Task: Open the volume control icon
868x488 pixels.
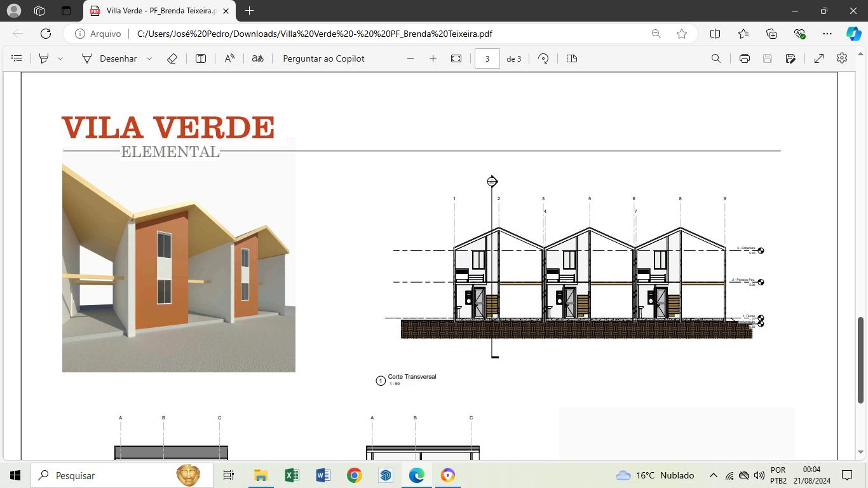Action: click(x=759, y=475)
